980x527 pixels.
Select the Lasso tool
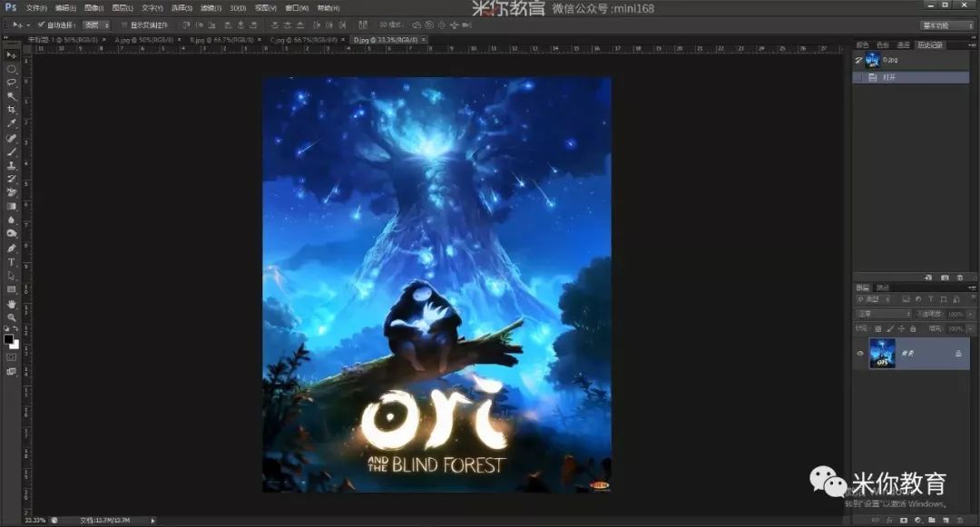click(11, 83)
